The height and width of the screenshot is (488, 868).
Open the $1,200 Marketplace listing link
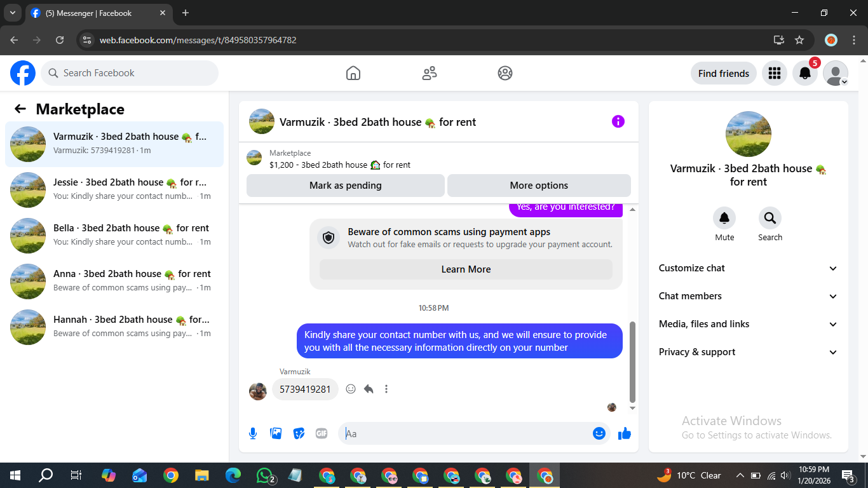(x=340, y=165)
